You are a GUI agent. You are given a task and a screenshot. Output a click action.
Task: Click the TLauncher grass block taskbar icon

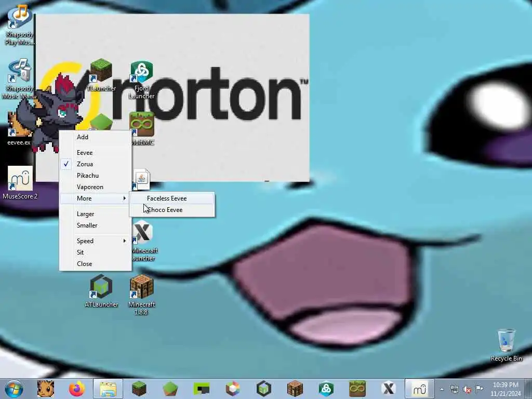pyautogui.click(x=139, y=389)
